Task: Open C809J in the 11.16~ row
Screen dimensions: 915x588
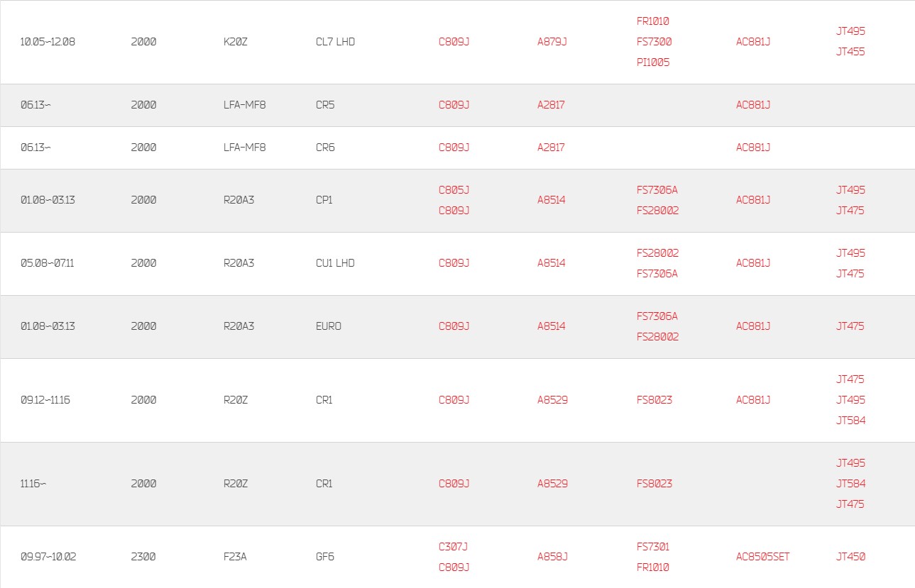Action: (x=454, y=484)
